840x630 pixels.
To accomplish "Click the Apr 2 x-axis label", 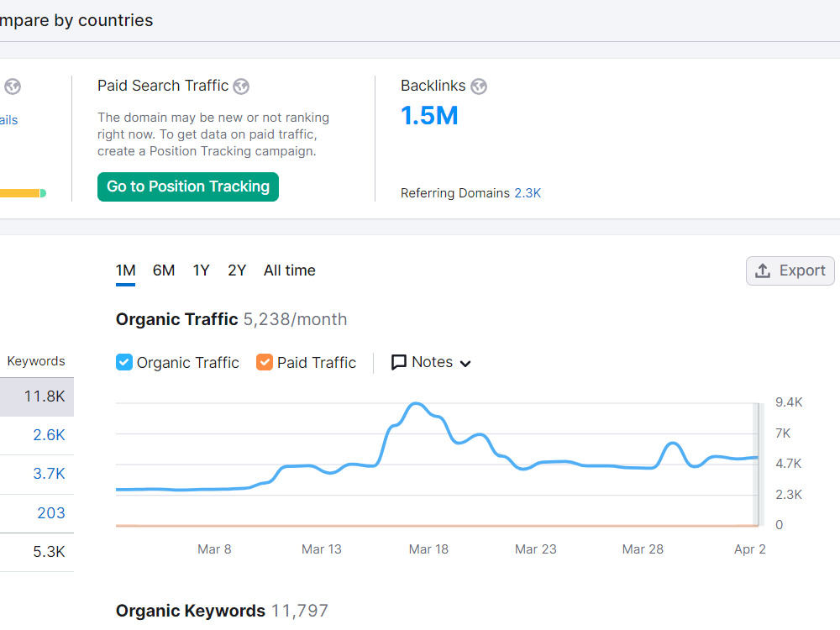I will 750,549.
